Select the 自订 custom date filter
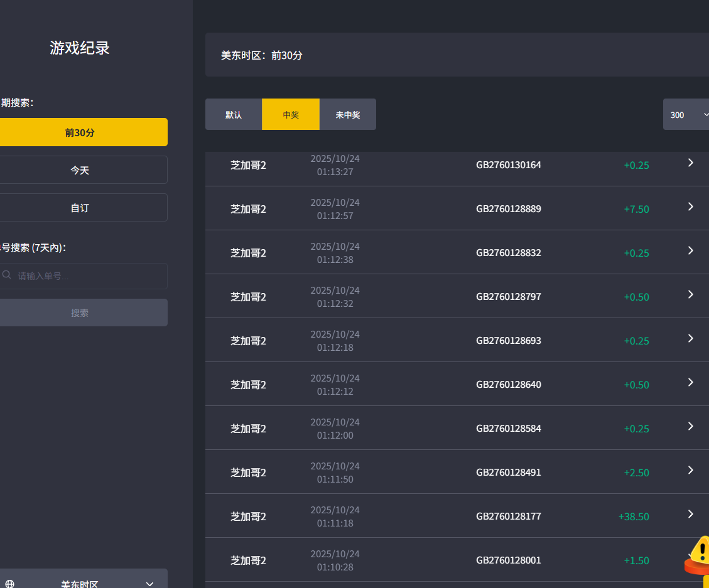This screenshot has height=588, width=709. pos(80,208)
